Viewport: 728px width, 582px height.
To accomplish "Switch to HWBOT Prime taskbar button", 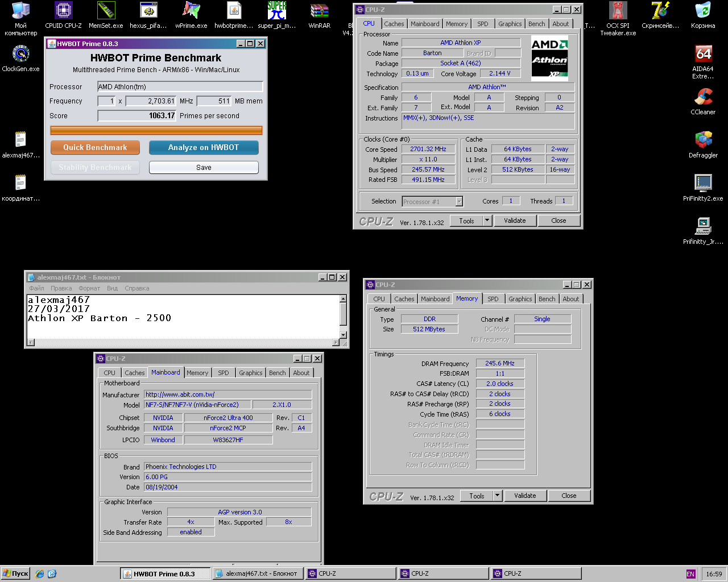I will pos(165,574).
